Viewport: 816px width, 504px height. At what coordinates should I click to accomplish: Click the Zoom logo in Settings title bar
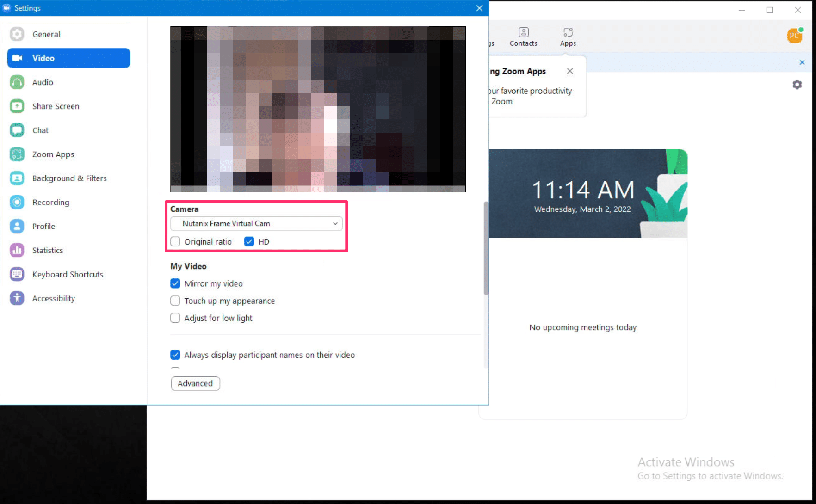click(x=6, y=8)
